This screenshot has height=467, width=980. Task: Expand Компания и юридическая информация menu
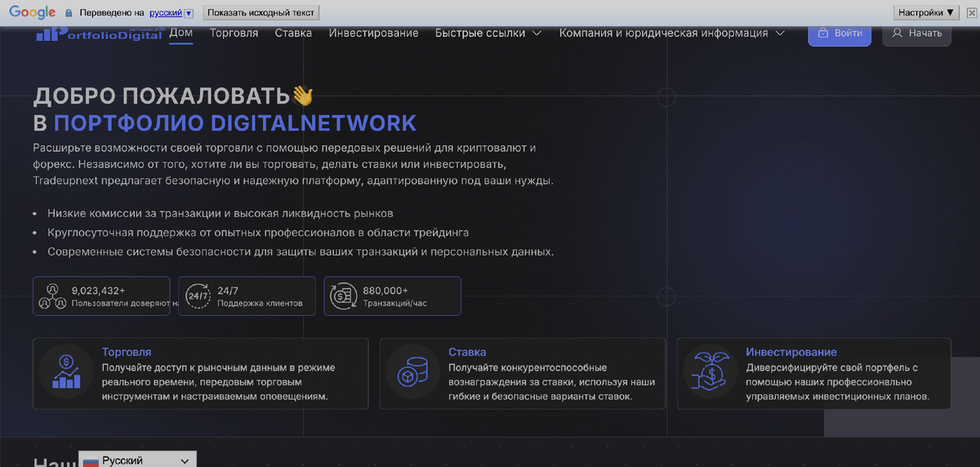coord(672,33)
